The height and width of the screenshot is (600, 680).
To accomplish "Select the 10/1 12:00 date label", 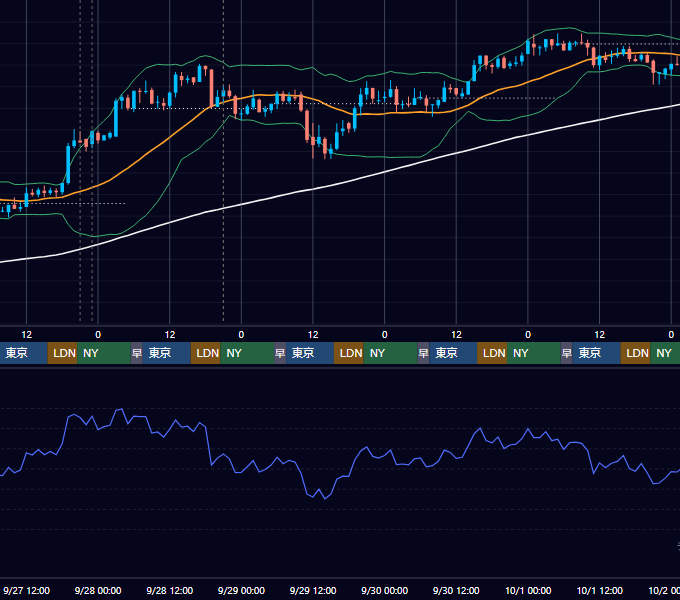I will point(600,590).
